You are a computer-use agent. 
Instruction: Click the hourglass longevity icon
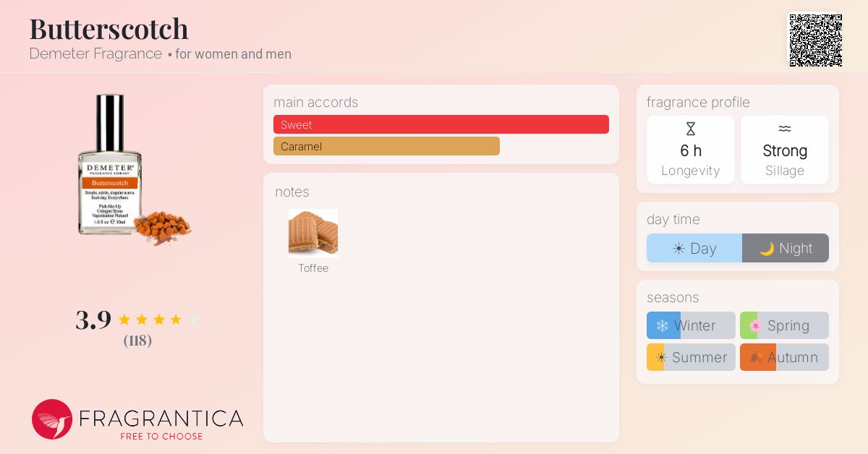point(691,129)
